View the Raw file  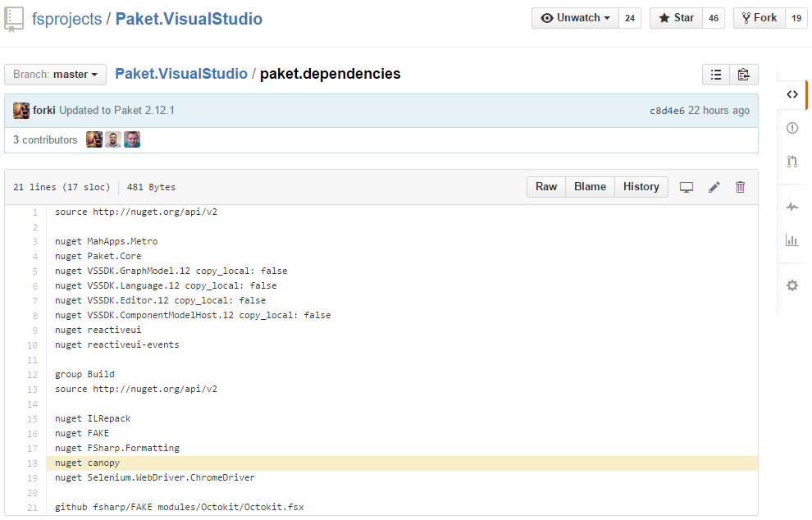coord(546,187)
